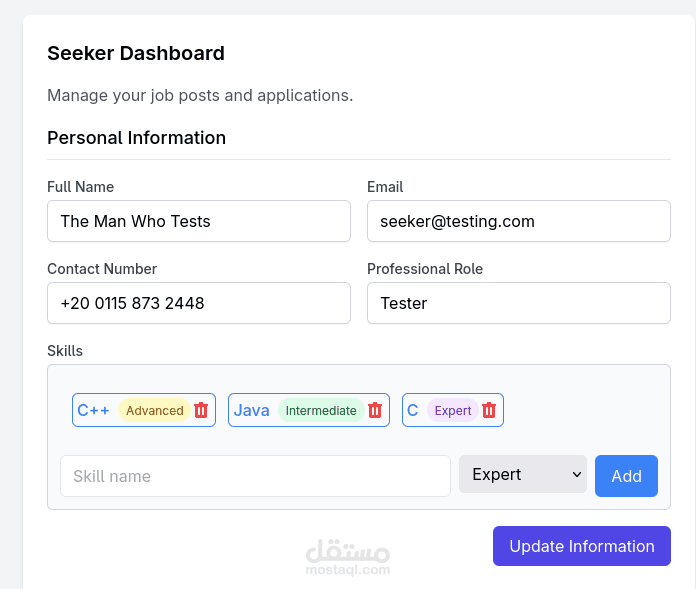The image size is (696, 589).
Task: Click the trash icon next to C skill
Action: click(489, 410)
